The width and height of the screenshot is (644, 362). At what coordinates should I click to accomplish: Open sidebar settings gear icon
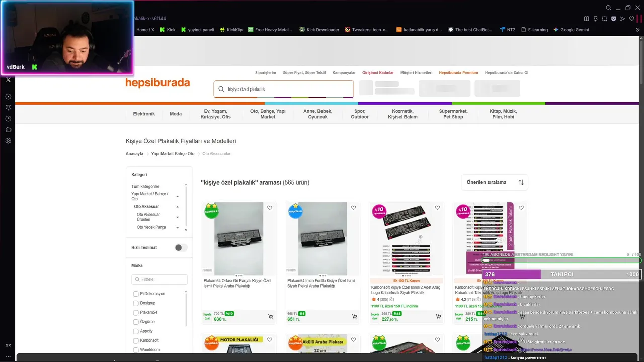[8, 140]
